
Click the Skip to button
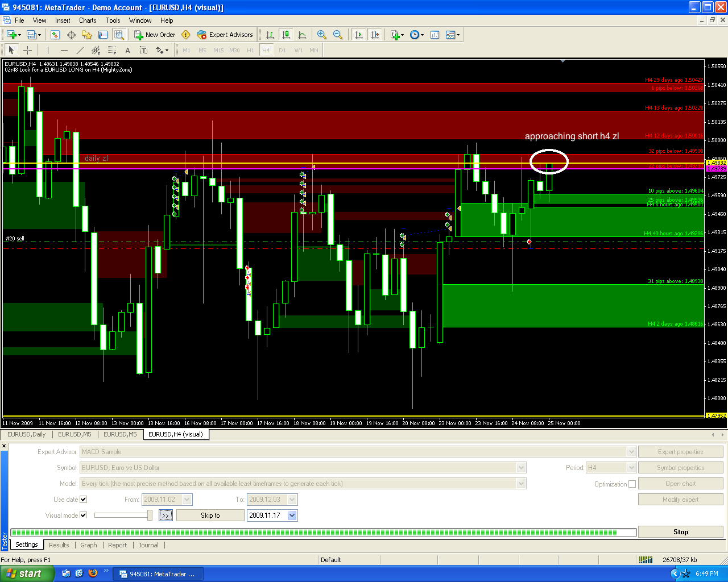(x=210, y=516)
